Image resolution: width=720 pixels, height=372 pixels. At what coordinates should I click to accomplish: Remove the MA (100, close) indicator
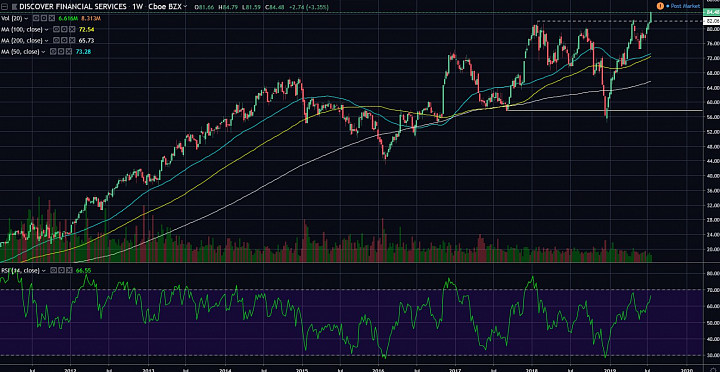[x=72, y=29]
